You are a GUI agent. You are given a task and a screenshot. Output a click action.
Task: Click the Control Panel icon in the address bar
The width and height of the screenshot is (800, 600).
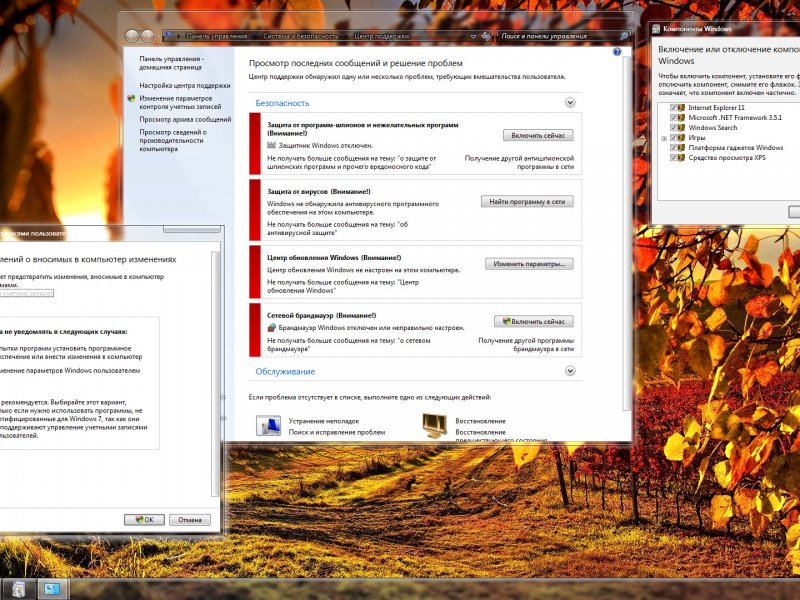tap(168, 36)
